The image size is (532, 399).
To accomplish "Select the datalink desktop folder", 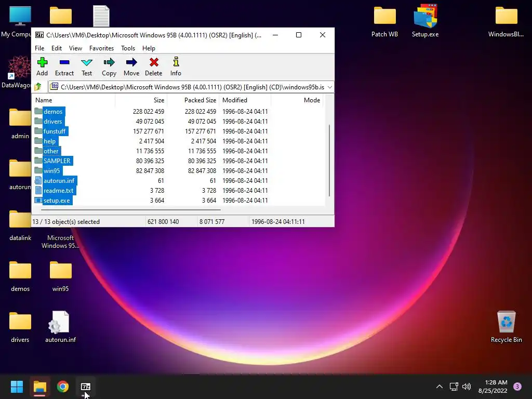I will (x=20, y=225).
